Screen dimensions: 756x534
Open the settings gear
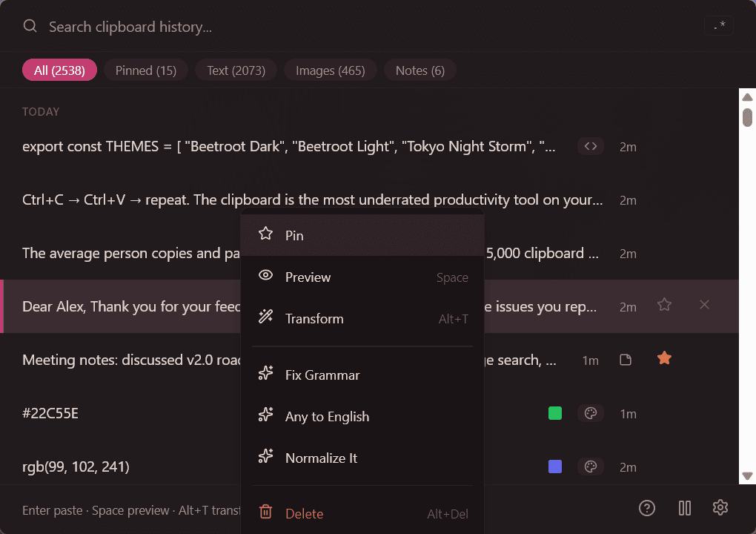coord(720,507)
